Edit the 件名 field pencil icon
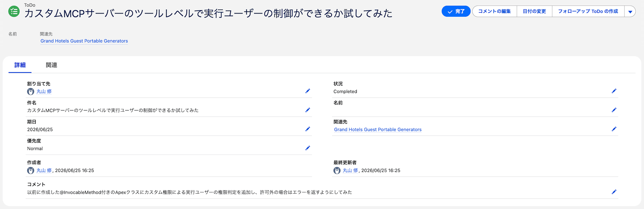 308,110
